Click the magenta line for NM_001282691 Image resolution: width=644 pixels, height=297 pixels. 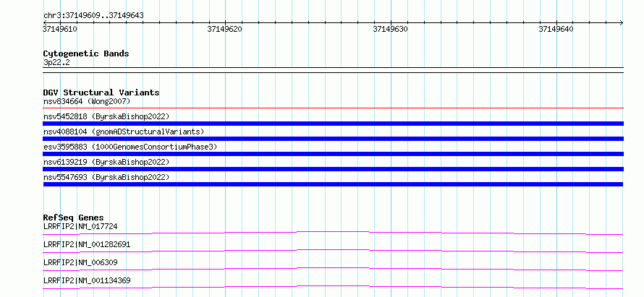click(x=333, y=251)
